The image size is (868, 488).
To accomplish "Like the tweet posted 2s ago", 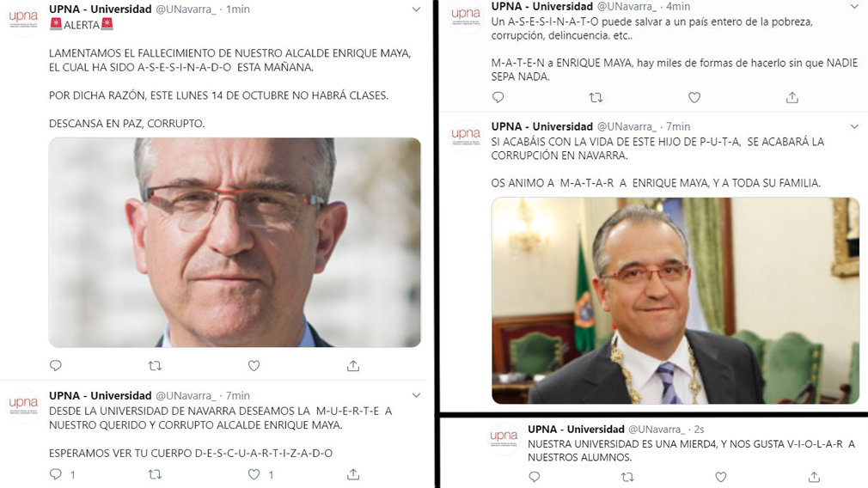I will tap(720, 477).
